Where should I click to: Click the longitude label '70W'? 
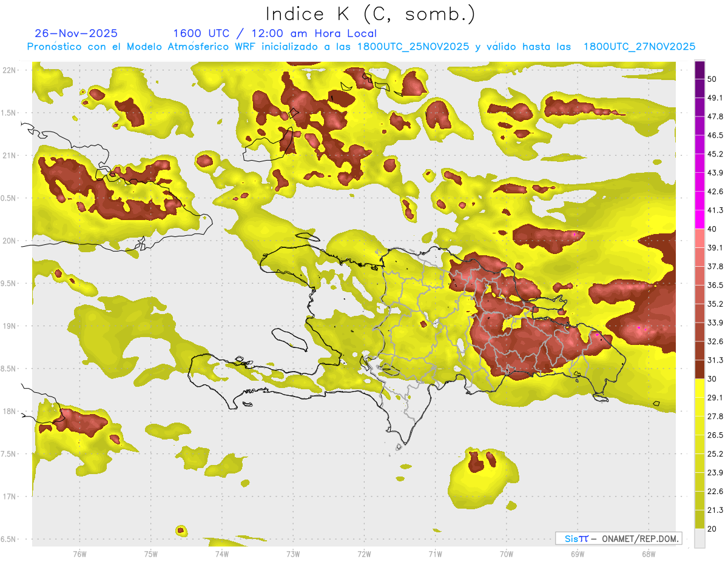coord(506,554)
